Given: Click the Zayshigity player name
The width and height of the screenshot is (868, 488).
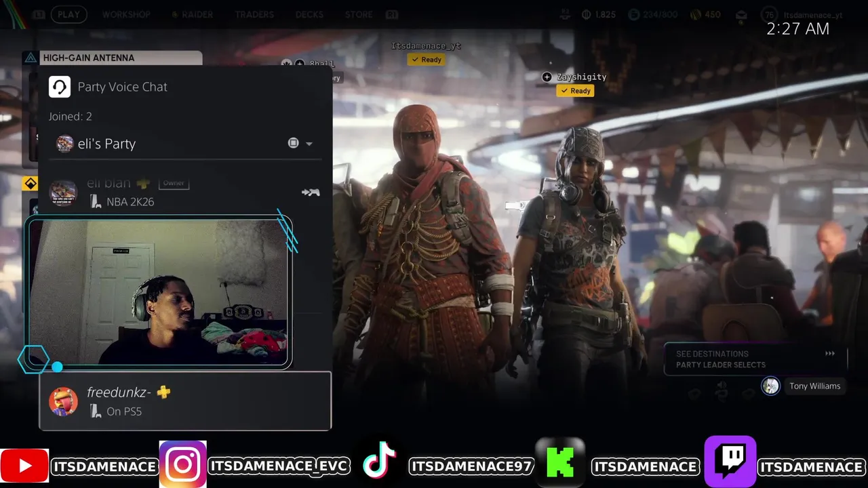Looking at the screenshot, I should 582,77.
